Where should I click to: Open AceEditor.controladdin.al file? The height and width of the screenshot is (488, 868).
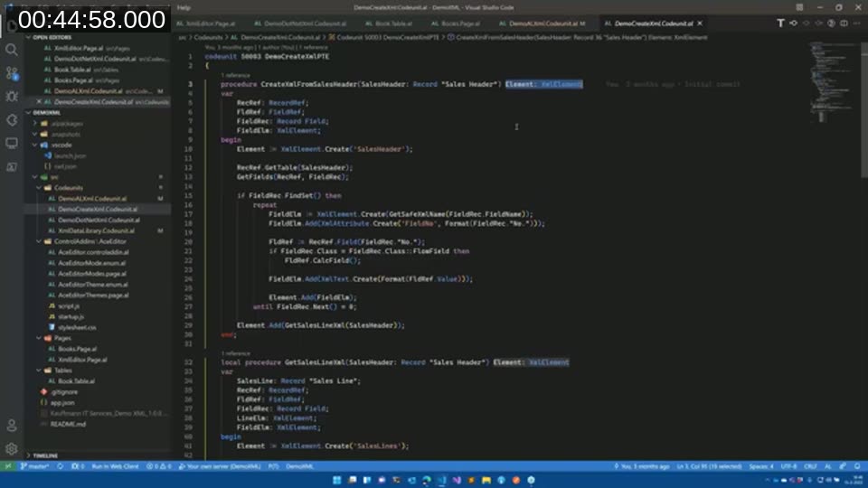tap(93, 252)
